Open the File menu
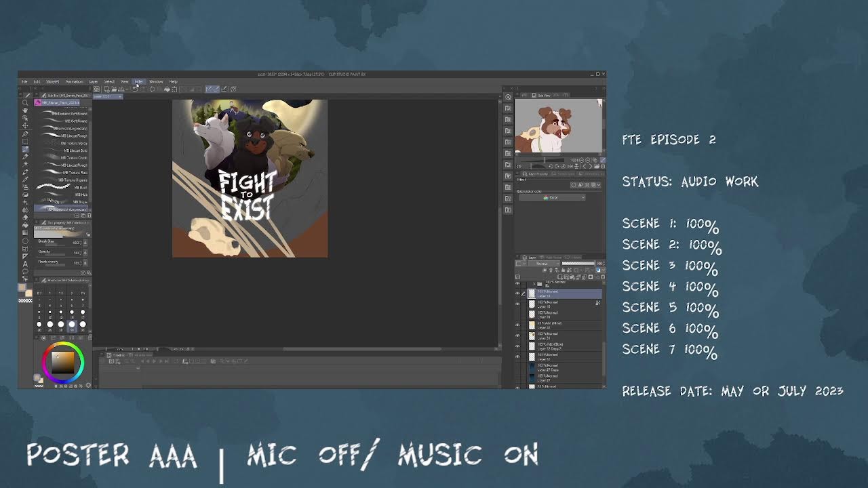 pos(24,81)
